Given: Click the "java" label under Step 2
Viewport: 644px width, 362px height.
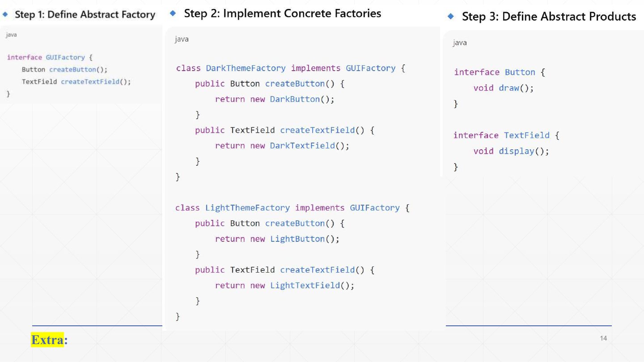Looking at the screenshot, I should (x=182, y=39).
